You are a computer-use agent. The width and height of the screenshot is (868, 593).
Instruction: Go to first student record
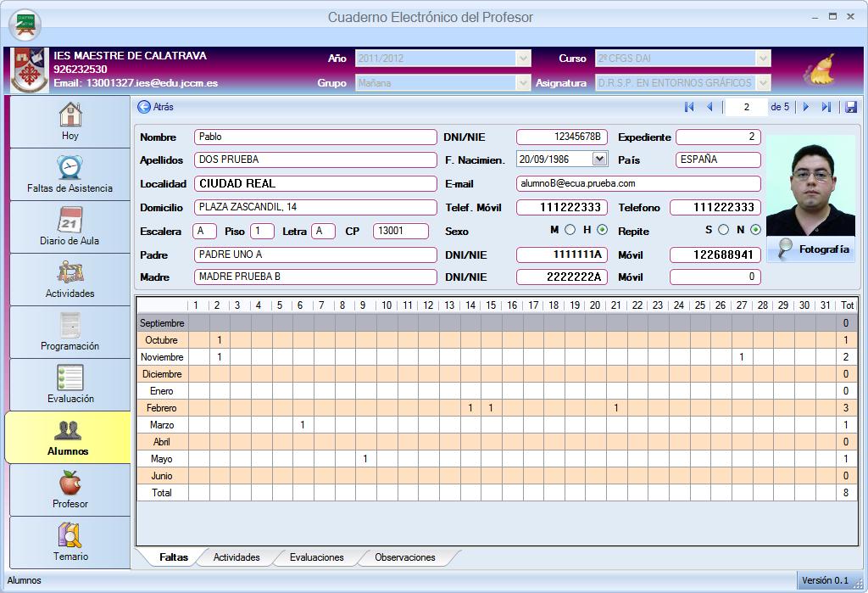(x=689, y=107)
